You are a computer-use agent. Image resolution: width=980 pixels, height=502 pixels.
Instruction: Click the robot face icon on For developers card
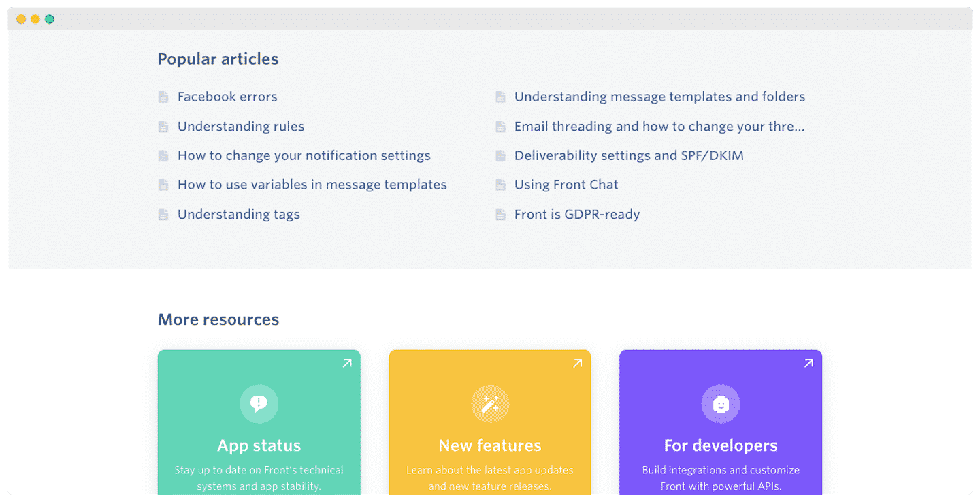[x=721, y=404]
